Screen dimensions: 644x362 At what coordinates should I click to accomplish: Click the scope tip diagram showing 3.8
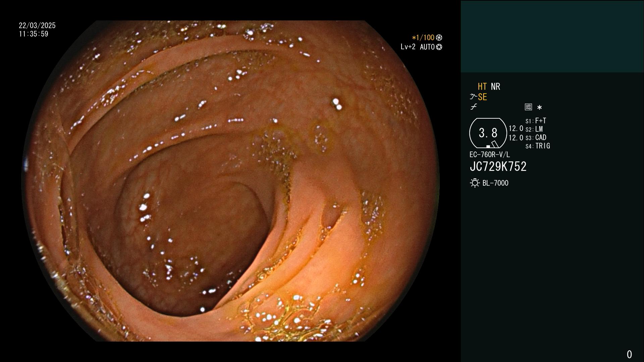point(488,133)
